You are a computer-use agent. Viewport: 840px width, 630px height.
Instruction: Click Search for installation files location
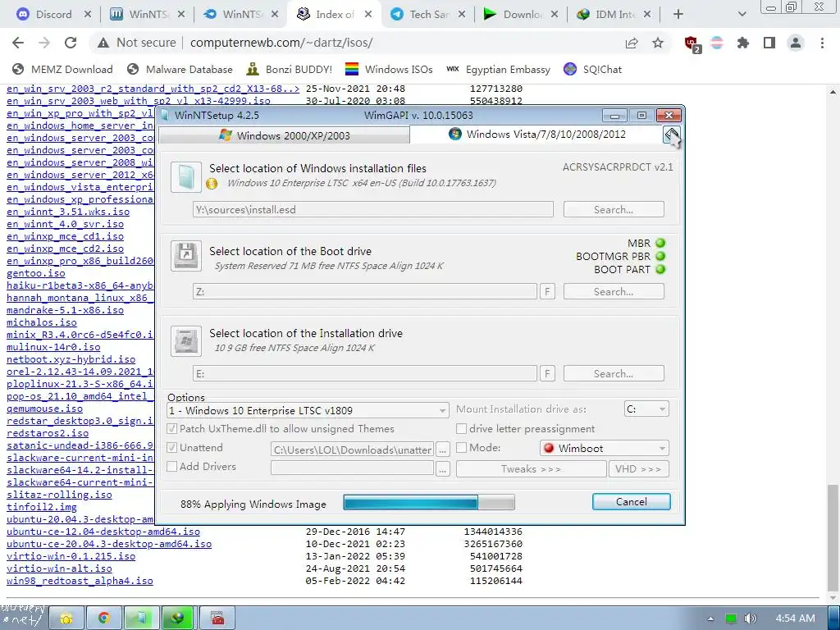pyautogui.click(x=614, y=209)
